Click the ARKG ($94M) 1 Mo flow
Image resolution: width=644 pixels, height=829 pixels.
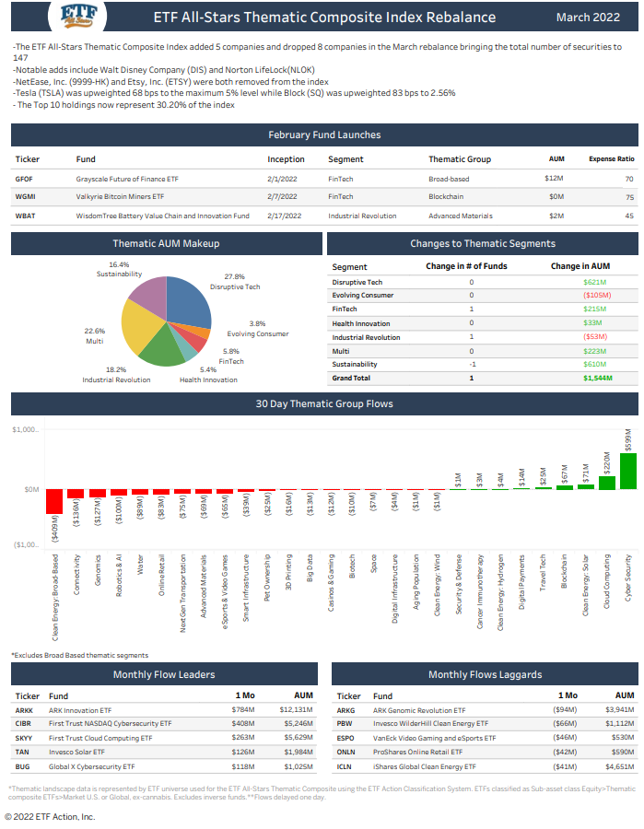(x=565, y=709)
